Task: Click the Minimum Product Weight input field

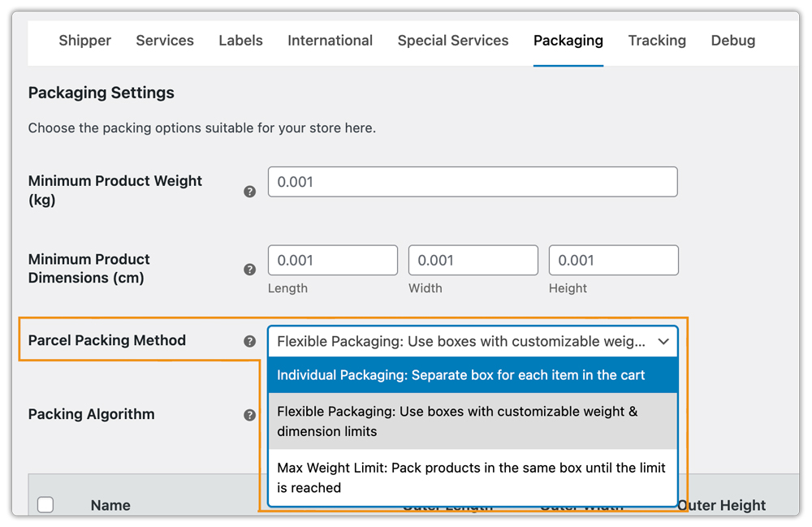Action: click(473, 181)
